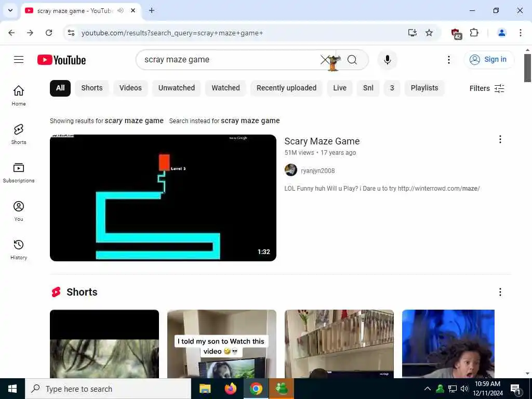Open a new browser tab
The image size is (532, 399).
pos(152,10)
